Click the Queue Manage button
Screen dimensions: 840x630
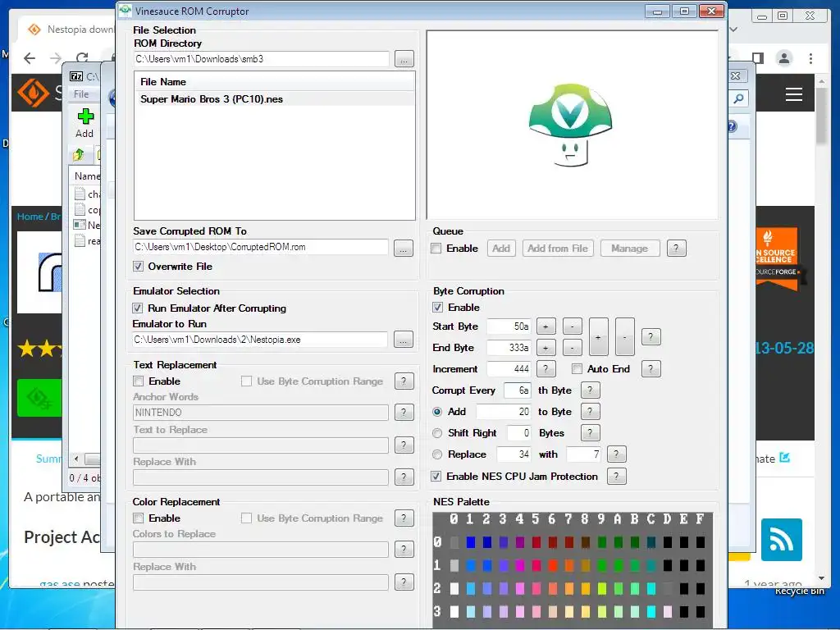[629, 248]
